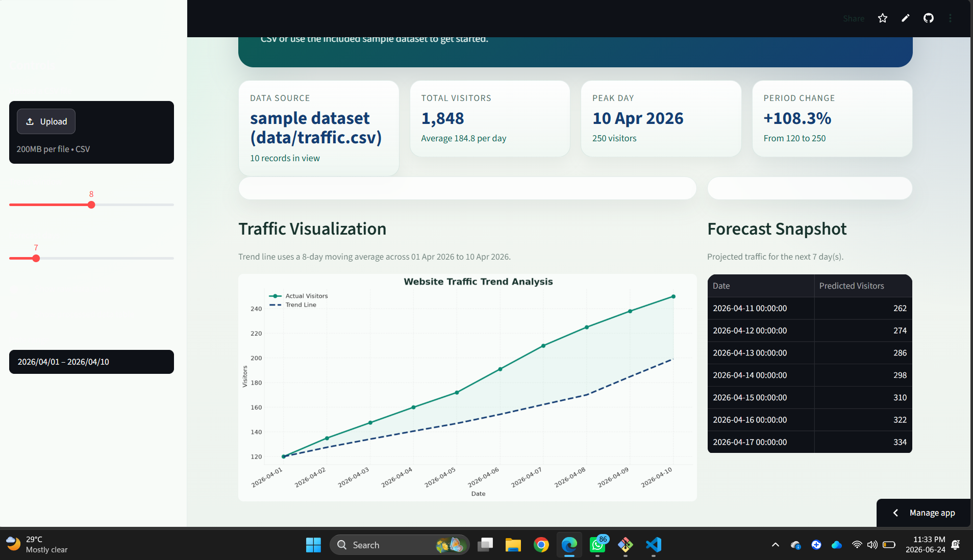The width and height of the screenshot is (973, 560).
Task: Click the Traffic Visualization heading
Action: 312,229
